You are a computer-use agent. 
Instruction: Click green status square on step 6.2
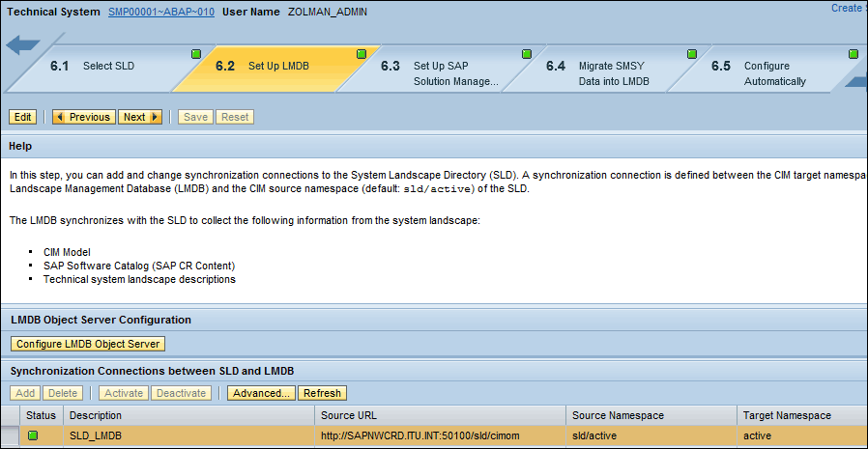362,53
